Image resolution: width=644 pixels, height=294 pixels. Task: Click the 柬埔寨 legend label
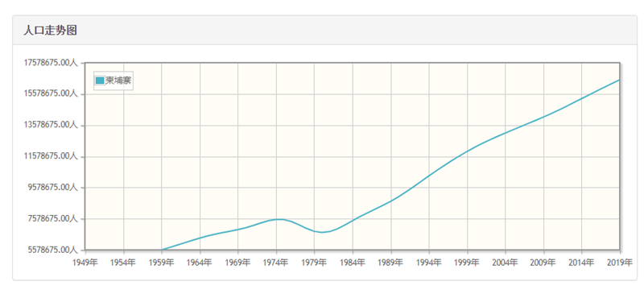tap(118, 81)
